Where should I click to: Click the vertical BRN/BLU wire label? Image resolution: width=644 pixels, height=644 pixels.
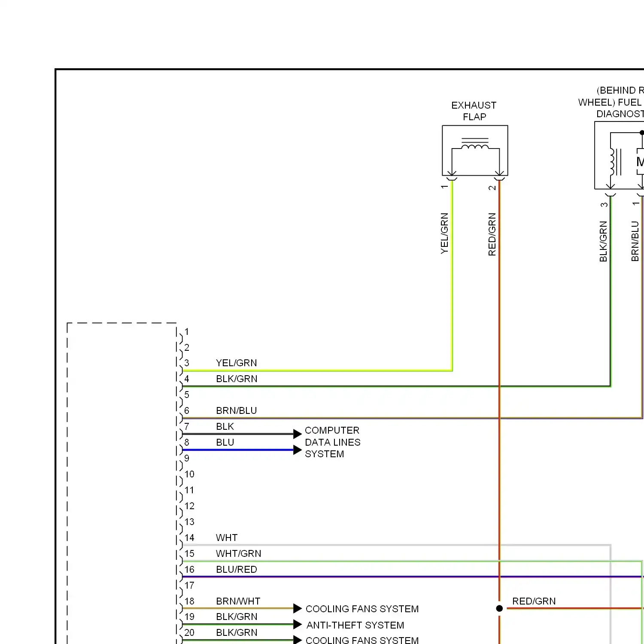635,241
